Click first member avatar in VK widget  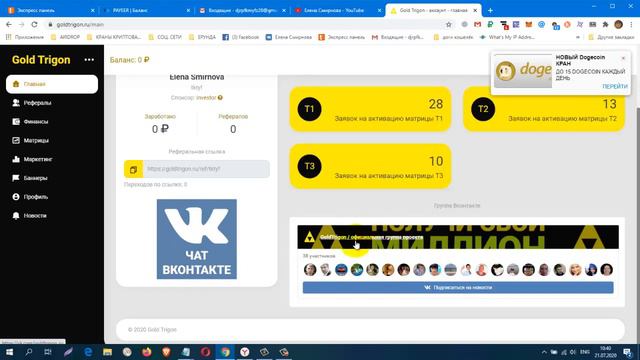[x=310, y=270]
